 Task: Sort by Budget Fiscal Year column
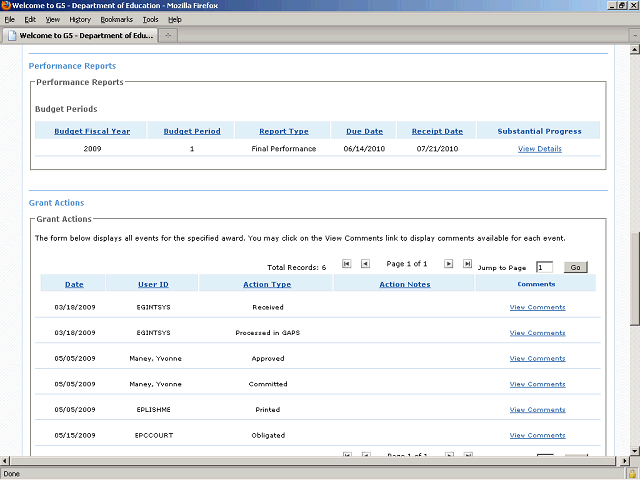(92, 131)
